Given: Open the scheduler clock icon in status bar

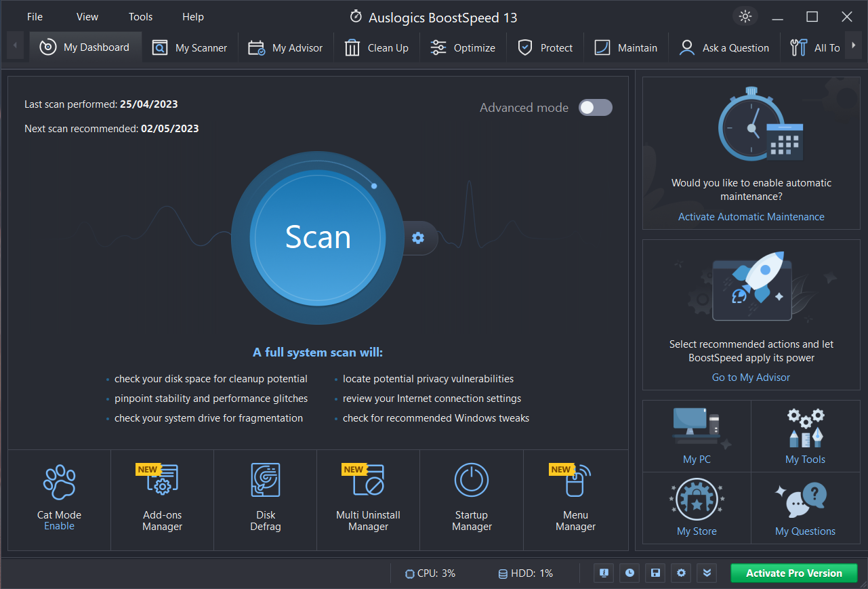Looking at the screenshot, I should (629, 573).
